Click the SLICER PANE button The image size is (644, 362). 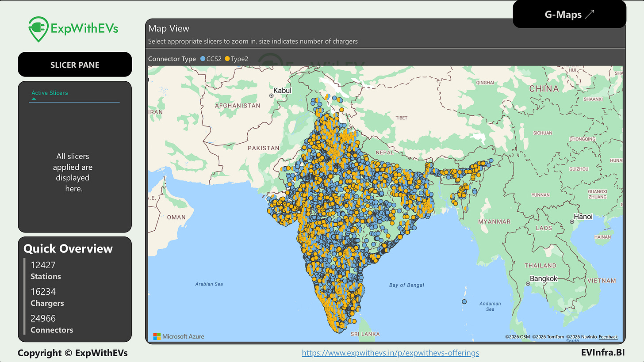pyautogui.click(x=75, y=65)
